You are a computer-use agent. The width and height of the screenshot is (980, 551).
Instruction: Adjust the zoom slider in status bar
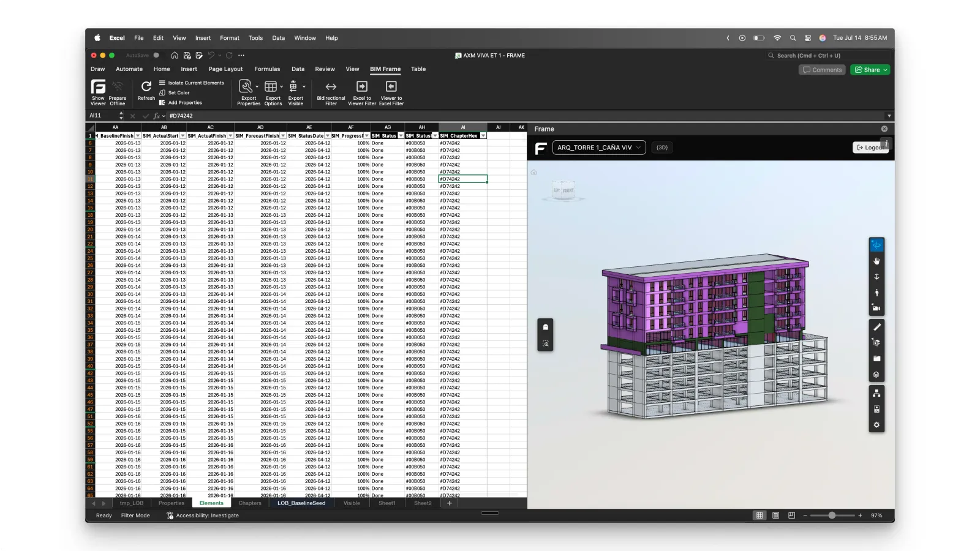pyautogui.click(x=832, y=515)
